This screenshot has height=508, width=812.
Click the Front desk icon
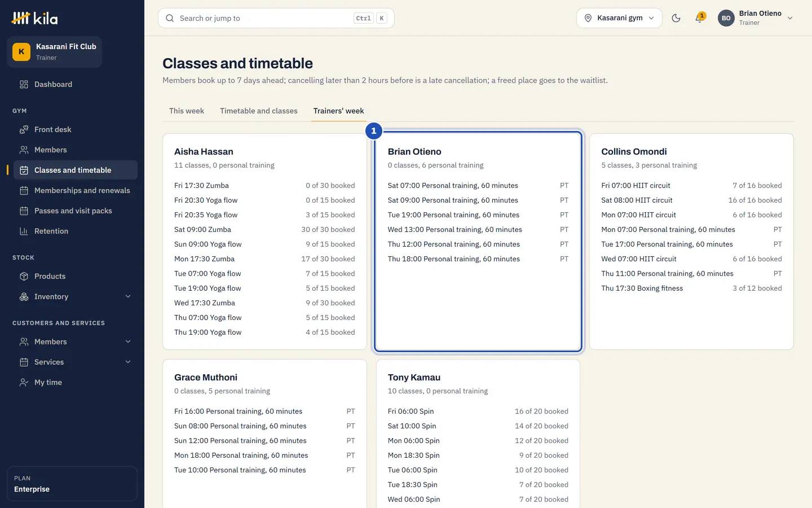pos(24,129)
